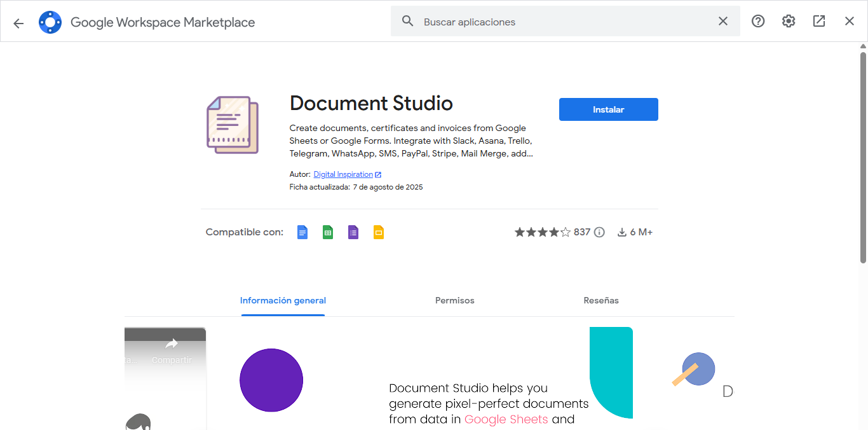Click the Instalar button
The height and width of the screenshot is (430, 868).
(x=608, y=109)
